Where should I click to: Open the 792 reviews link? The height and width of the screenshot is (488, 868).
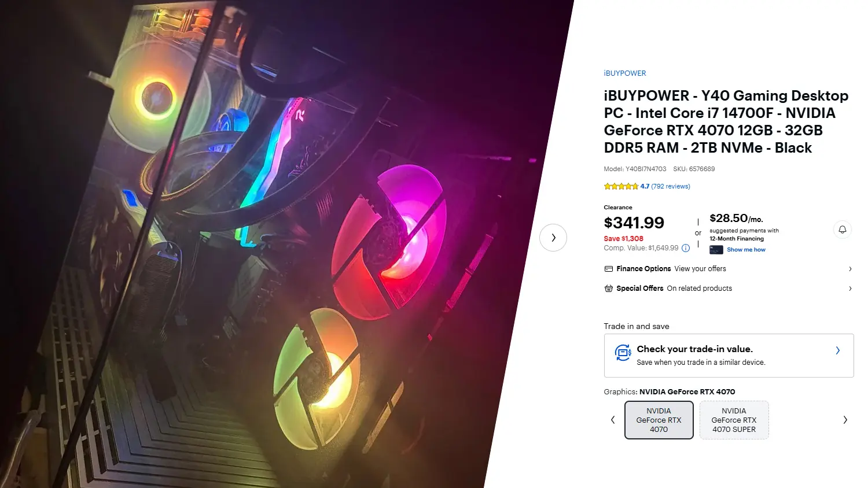(671, 186)
